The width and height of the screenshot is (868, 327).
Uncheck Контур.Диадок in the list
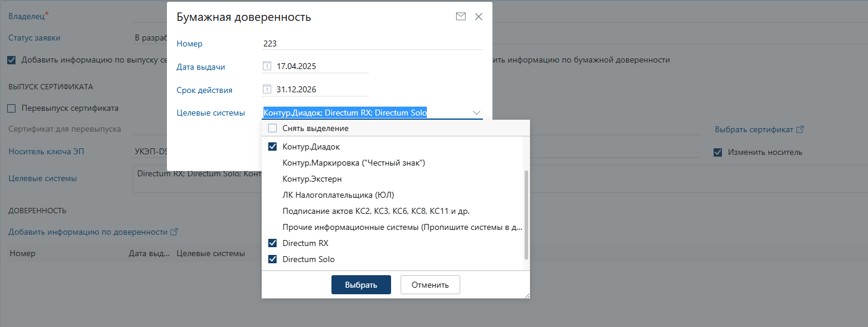(x=272, y=147)
